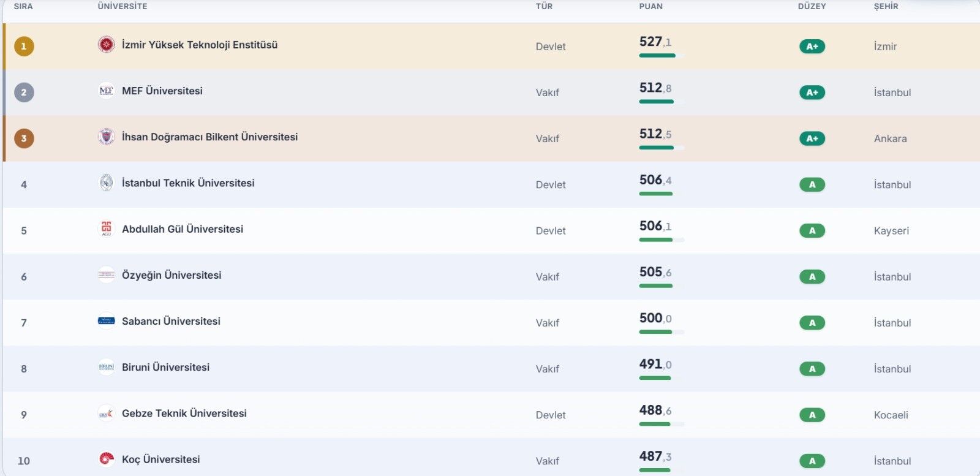Click the Sabancı Üniversitesi blue logo

pyautogui.click(x=106, y=321)
